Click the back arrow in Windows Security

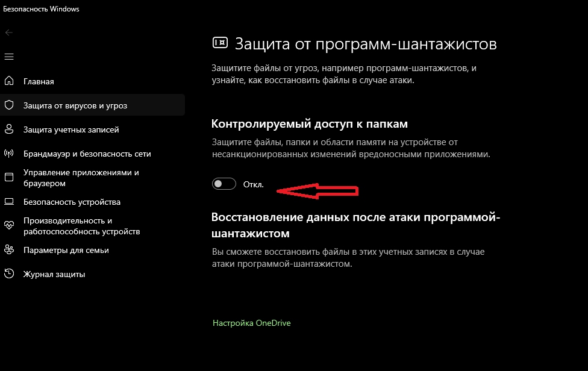(x=8, y=32)
